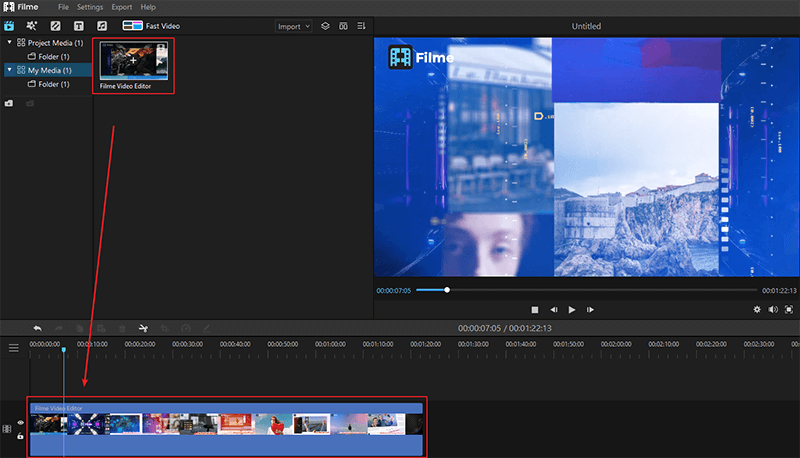Click the preview progress slider handle

pos(447,290)
